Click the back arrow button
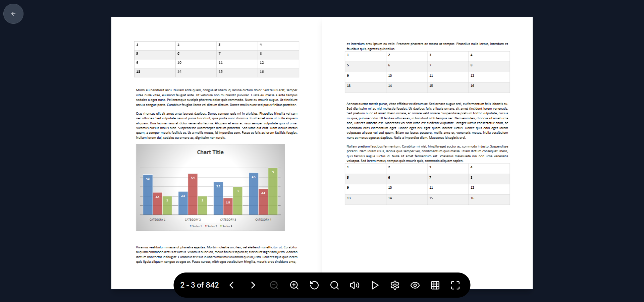 [x=13, y=14]
